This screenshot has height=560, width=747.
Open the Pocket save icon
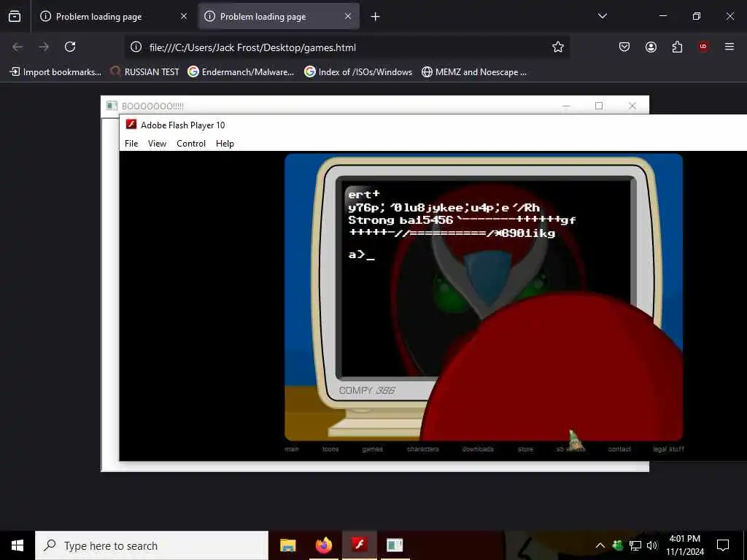[x=624, y=47]
